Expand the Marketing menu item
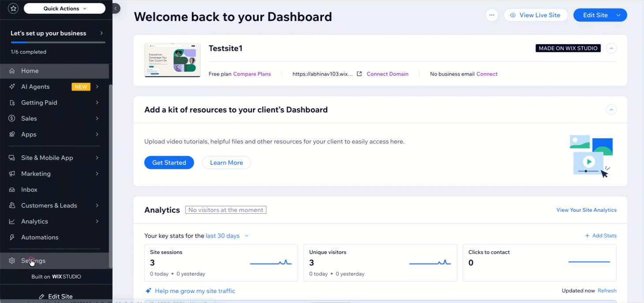The width and height of the screenshot is (644, 303). point(55,174)
